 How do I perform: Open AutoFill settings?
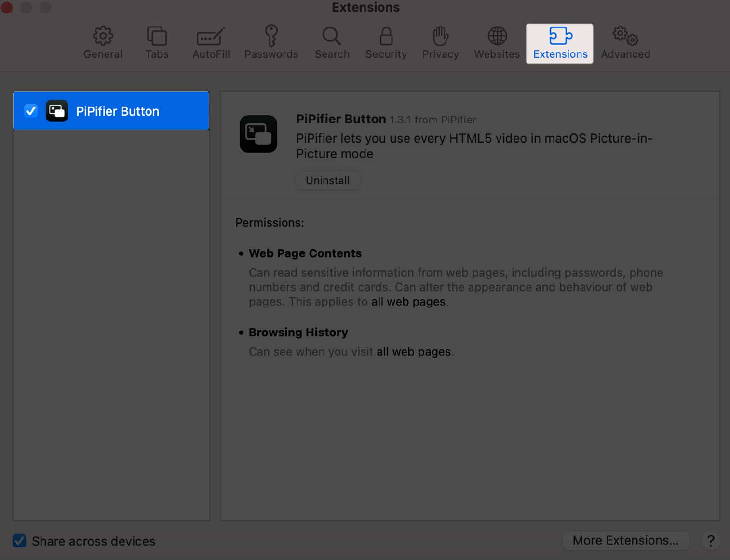click(211, 43)
